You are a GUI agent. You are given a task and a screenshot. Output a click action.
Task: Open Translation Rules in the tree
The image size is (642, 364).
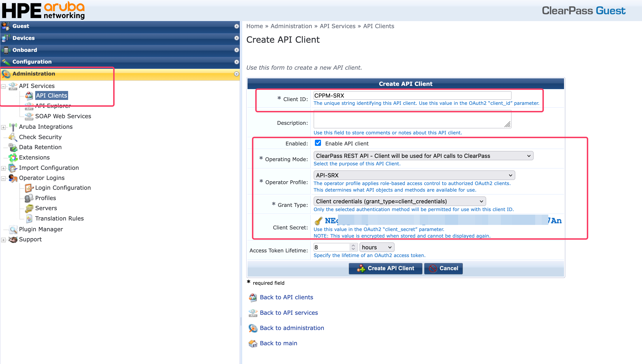(59, 219)
